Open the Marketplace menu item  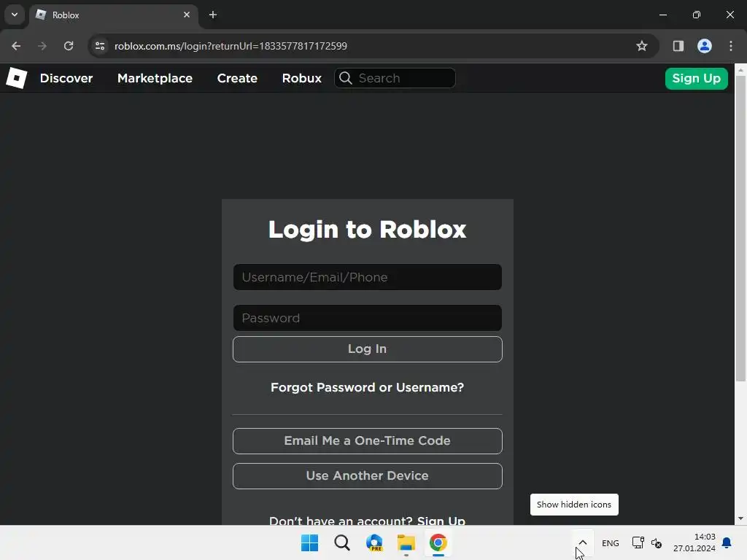pyautogui.click(x=155, y=78)
